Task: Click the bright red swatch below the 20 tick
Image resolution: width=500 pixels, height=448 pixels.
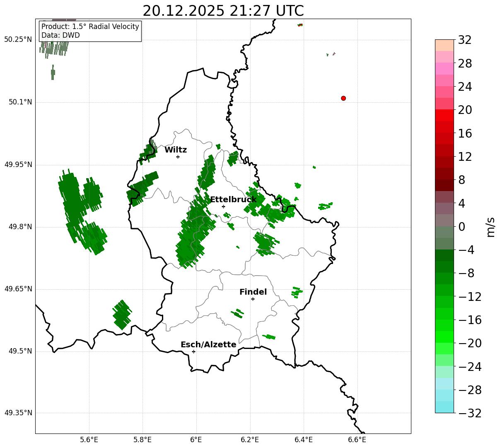Action: click(x=444, y=115)
